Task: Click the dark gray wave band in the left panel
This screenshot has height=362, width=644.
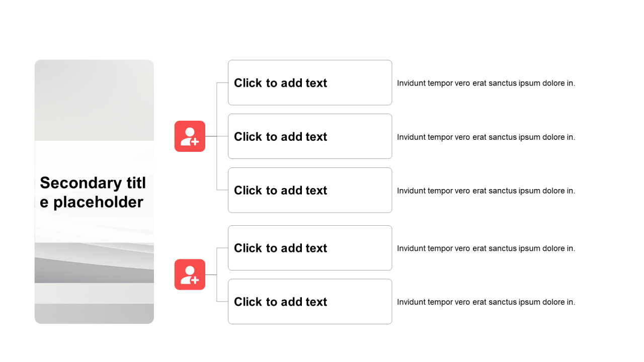Action: 94,273
